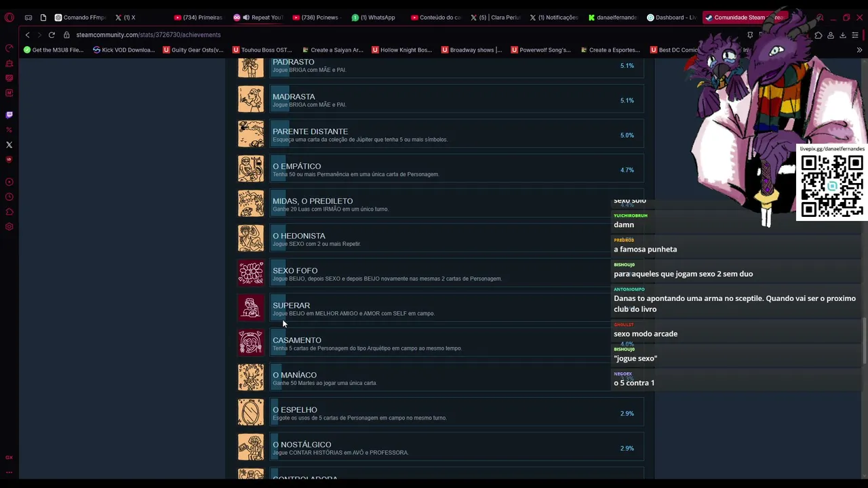868x488 pixels.
Task: Expand the hidden bookmarks overflow chevron
Action: (859, 49)
